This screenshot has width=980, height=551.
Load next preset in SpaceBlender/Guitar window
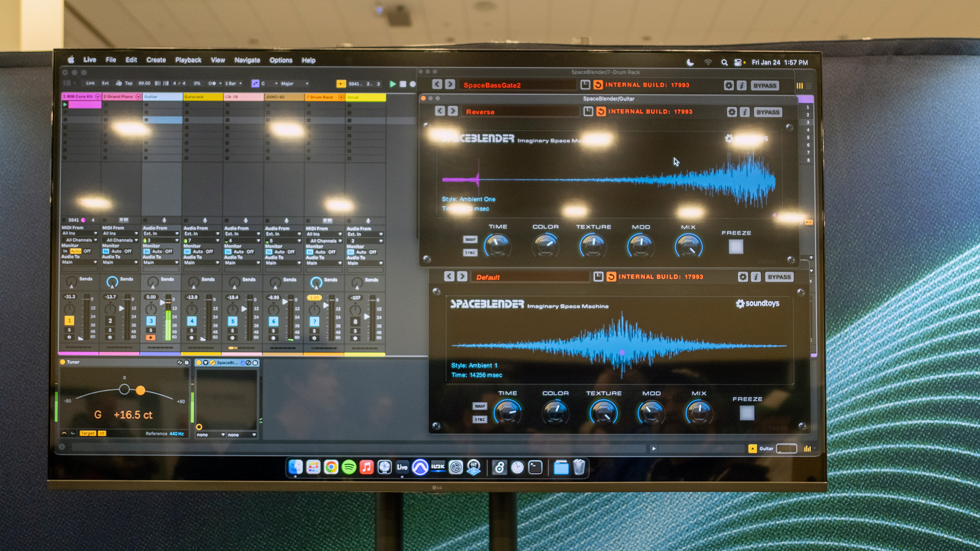[453, 111]
